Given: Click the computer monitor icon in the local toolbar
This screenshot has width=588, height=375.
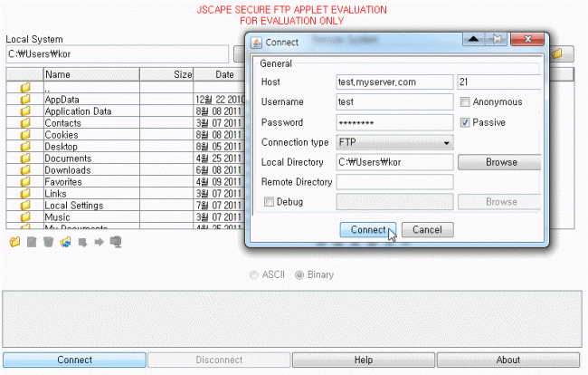Looking at the screenshot, I should point(115,242).
